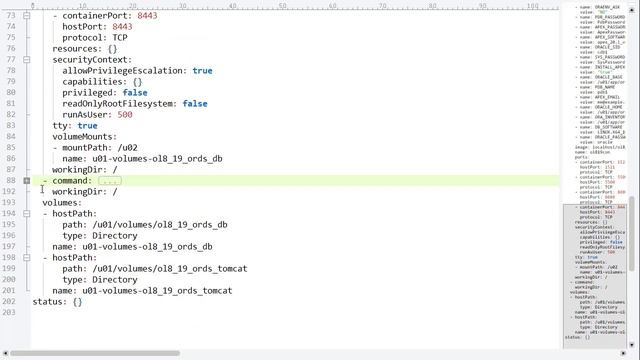This screenshot has width=640, height=360.
Task: Expand the folded command block on line 88
Action: click(27, 180)
